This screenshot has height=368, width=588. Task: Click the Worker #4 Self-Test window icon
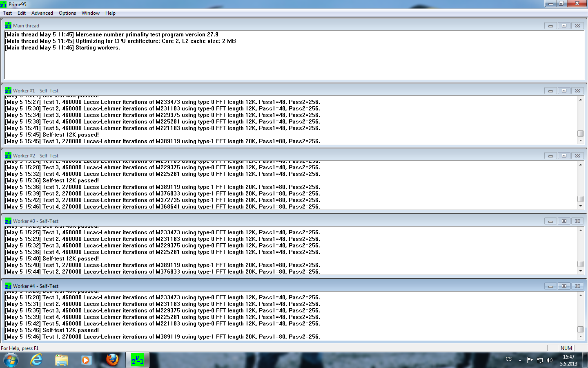tap(8, 286)
